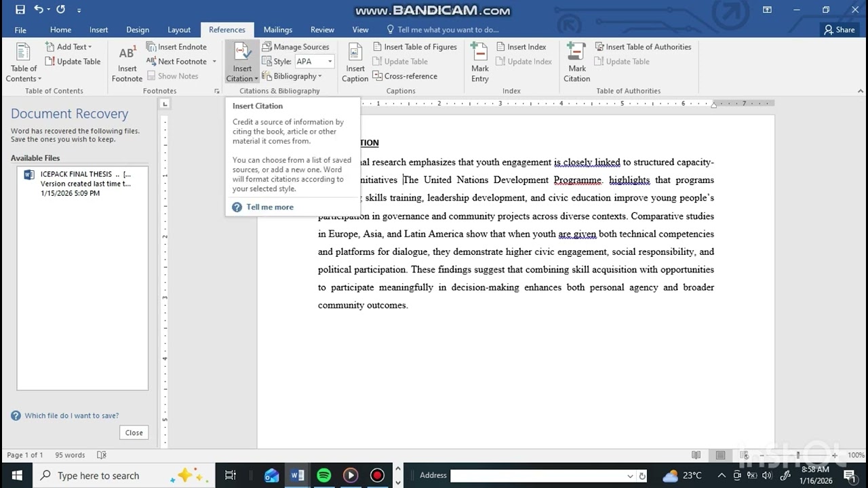Open the Windows Start menu
Screen dimensions: 868x488
[16, 475]
